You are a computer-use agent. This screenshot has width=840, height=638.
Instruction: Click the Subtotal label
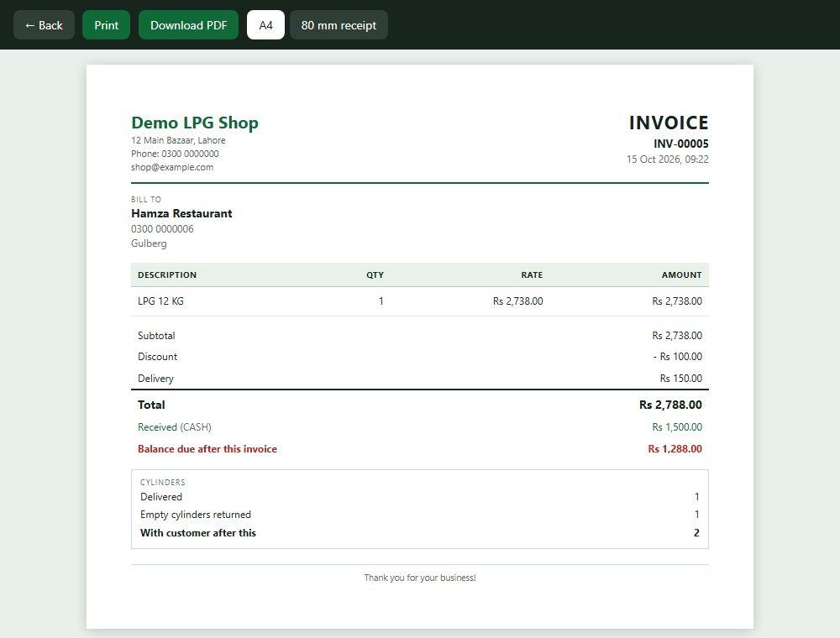point(156,336)
